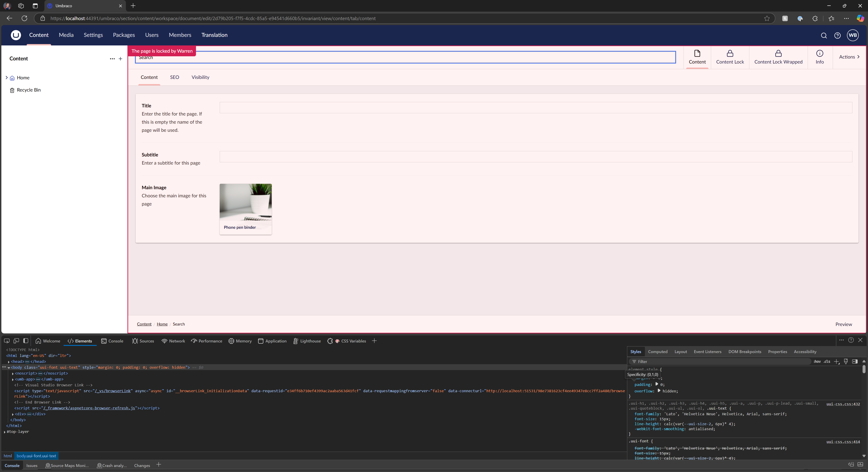Viewport: 868px width, 472px height.
Task: Open browser favorites list icon
Action: click(831, 18)
